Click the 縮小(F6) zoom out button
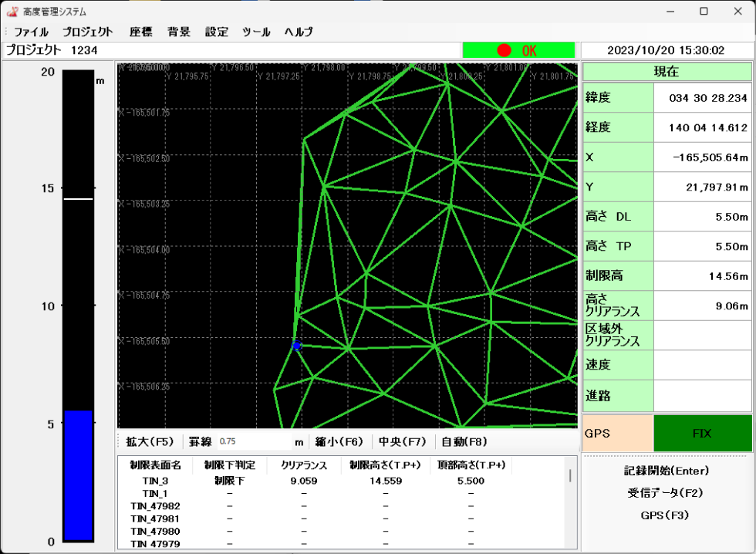The width and height of the screenshot is (756, 554). (x=339, y=441)
